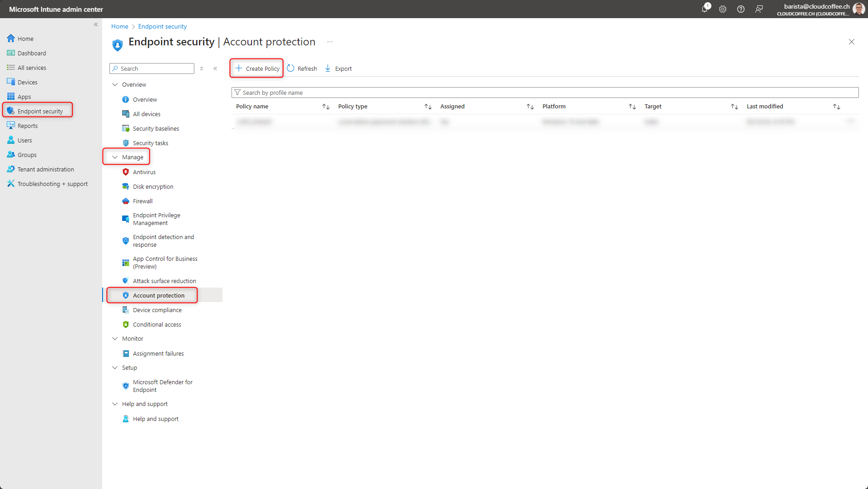Open the more options menu beside Account protection
This screenshot has height=489, width=868.
(330, 41)
